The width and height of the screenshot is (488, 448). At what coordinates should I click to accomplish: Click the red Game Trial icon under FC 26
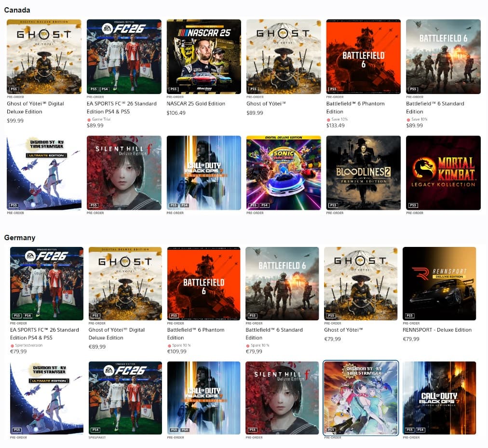tap(89, 120)
